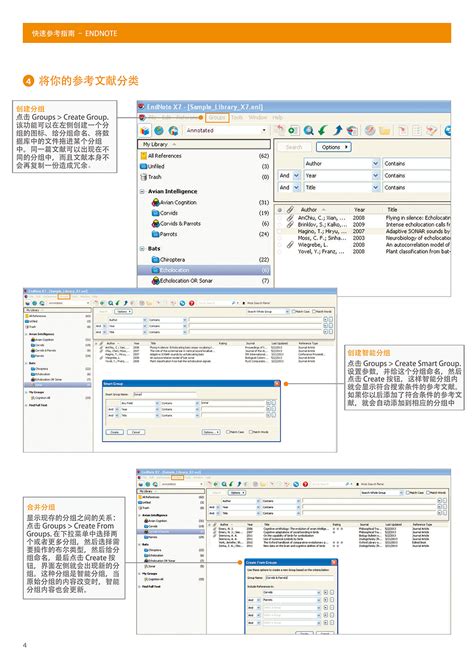Open Help menu in top EndNote window
This screenshot has width=474, height=670.
click(x=278, y=118)
